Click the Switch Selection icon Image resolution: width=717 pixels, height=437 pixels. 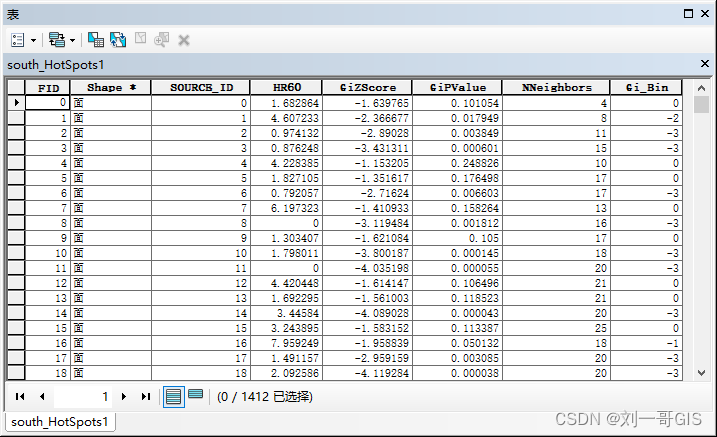click(118, 40)
